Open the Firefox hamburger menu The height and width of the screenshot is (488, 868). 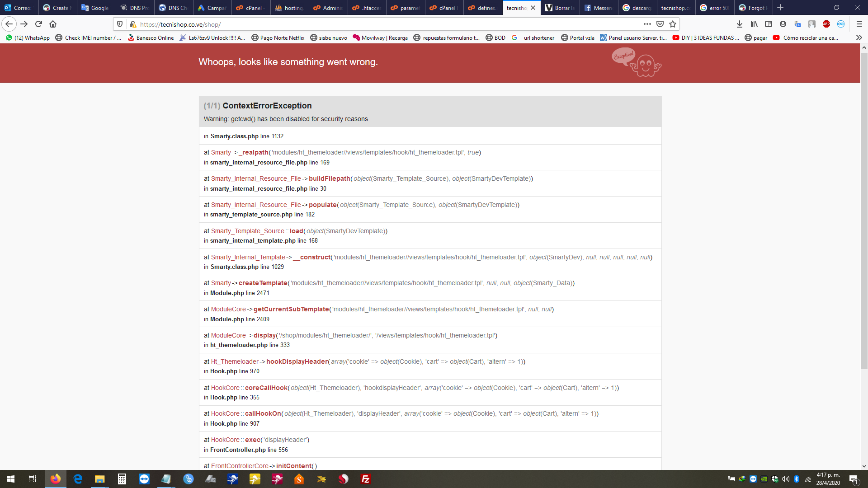859,24
